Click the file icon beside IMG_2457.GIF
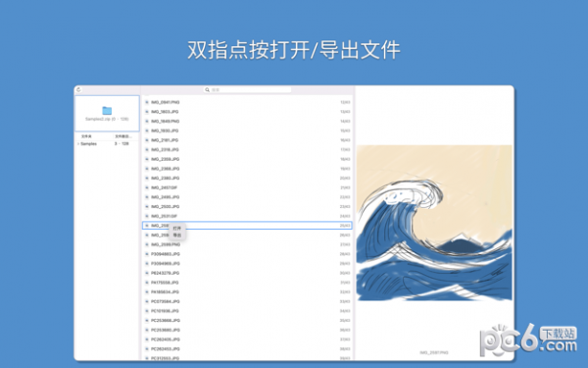Image resolution: width=588 pixels, height=368 pixels. [147, 187]
